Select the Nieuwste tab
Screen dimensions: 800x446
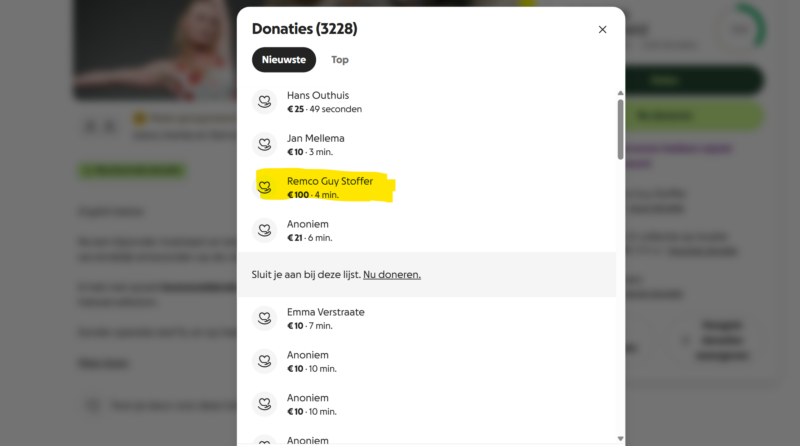coord(284,60)
